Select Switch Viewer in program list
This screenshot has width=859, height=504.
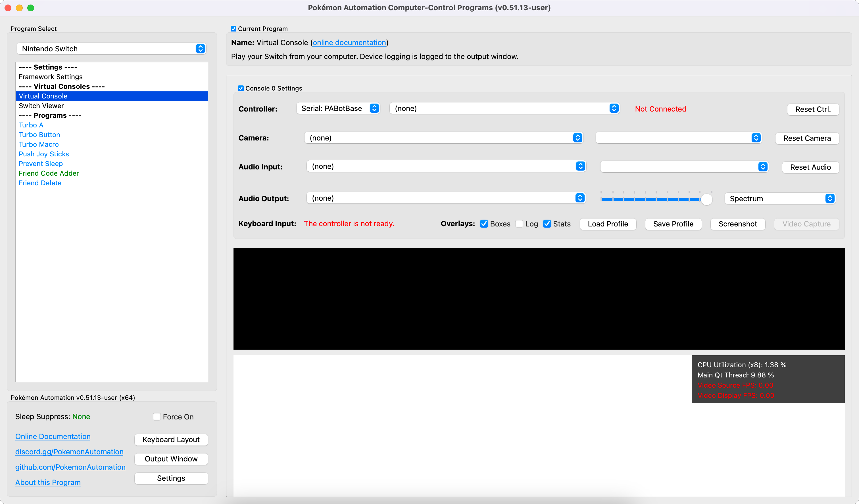tap(41, 106)
